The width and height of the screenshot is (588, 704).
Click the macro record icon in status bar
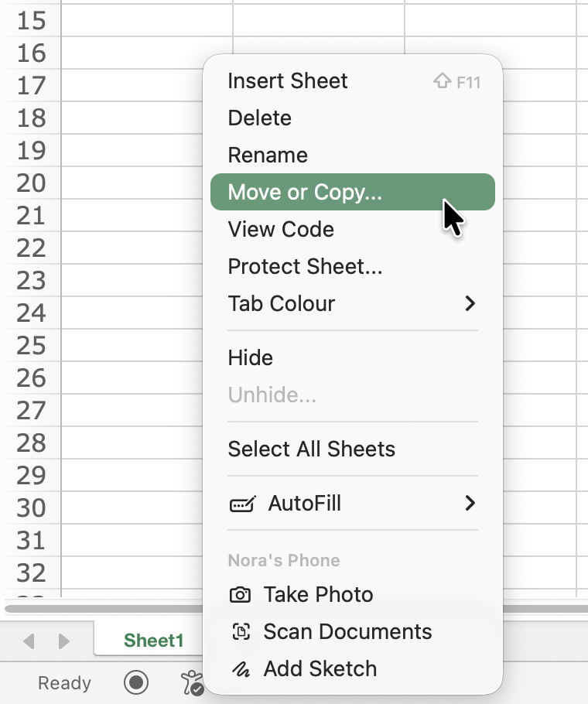point(137,682)
